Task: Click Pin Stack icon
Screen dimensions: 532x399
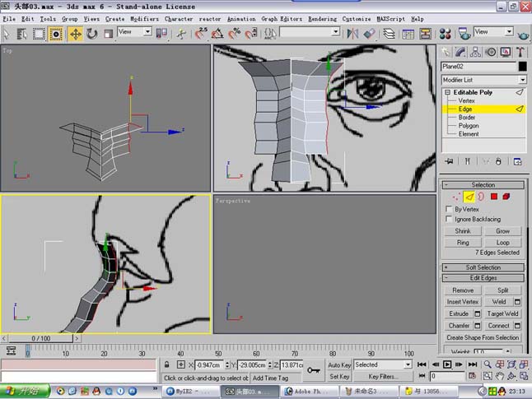Action: click(x=449, y=161)
